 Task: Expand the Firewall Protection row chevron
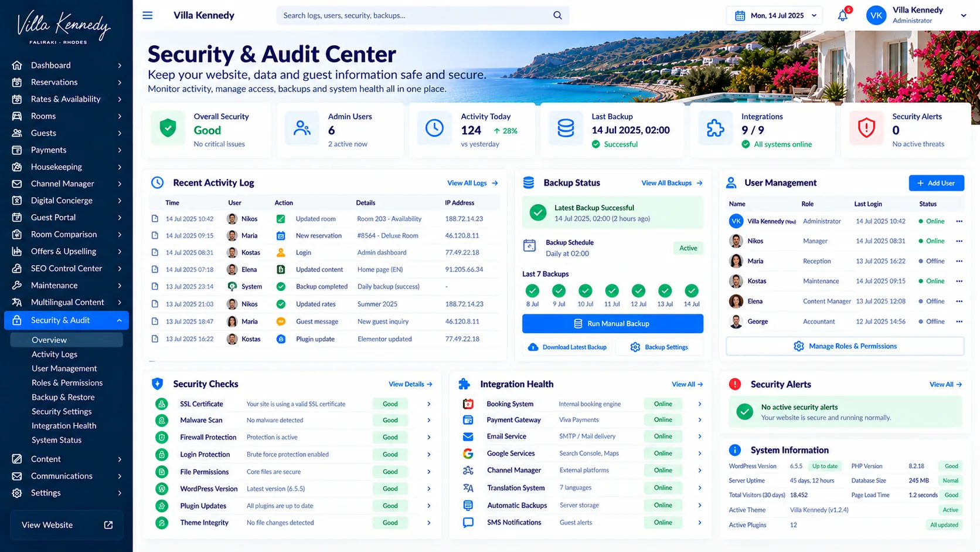(428, 437)
